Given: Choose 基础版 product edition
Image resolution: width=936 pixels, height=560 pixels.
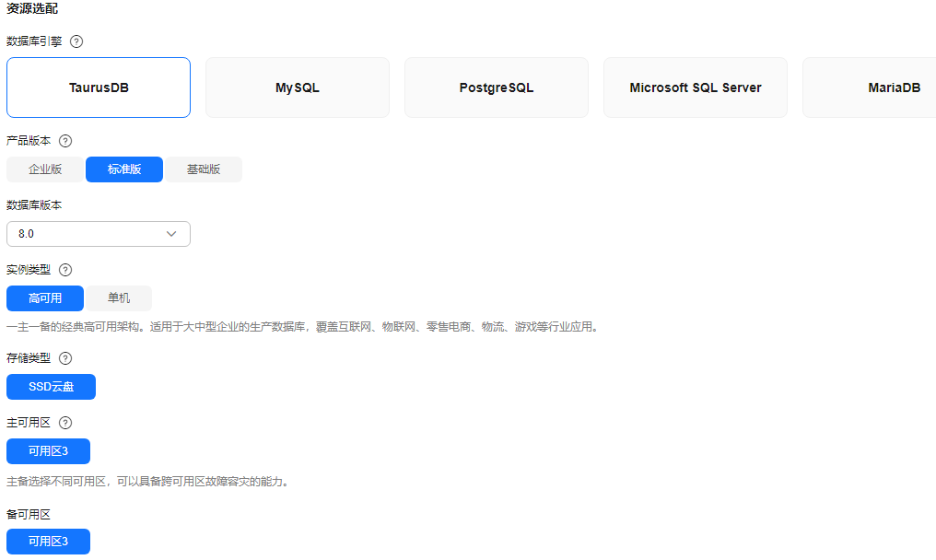Looking at the screenshot, I should click(204, 169).
